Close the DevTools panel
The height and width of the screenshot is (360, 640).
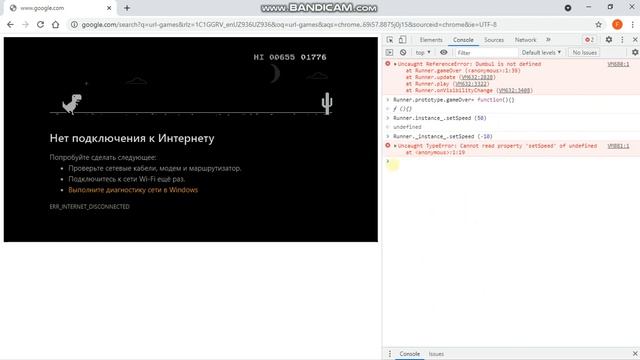point(635,40)
